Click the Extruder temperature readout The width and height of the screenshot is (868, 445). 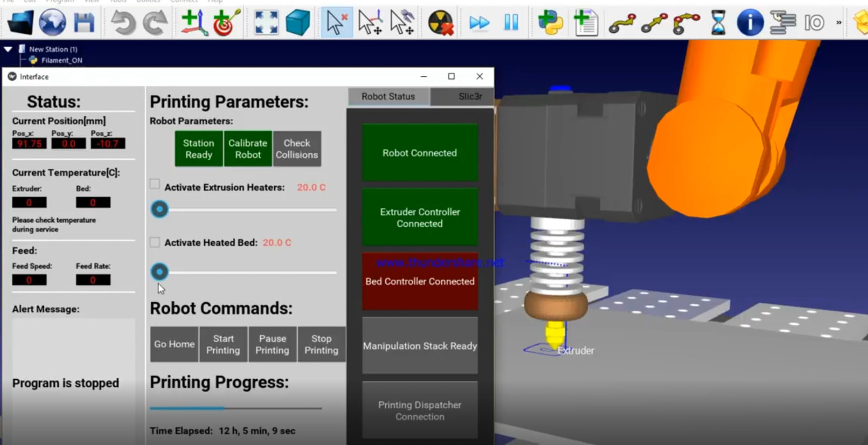pos(30,203)
